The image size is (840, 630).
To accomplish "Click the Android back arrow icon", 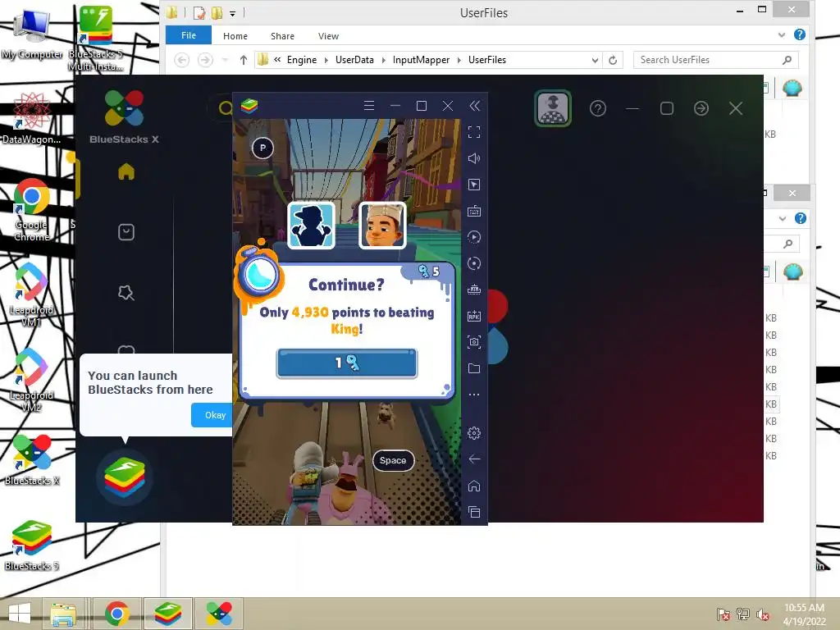I will [474, 459].
